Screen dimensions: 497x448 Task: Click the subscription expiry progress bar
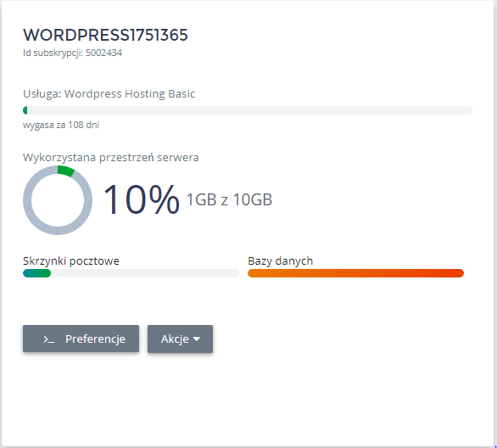tap(248, 110)
